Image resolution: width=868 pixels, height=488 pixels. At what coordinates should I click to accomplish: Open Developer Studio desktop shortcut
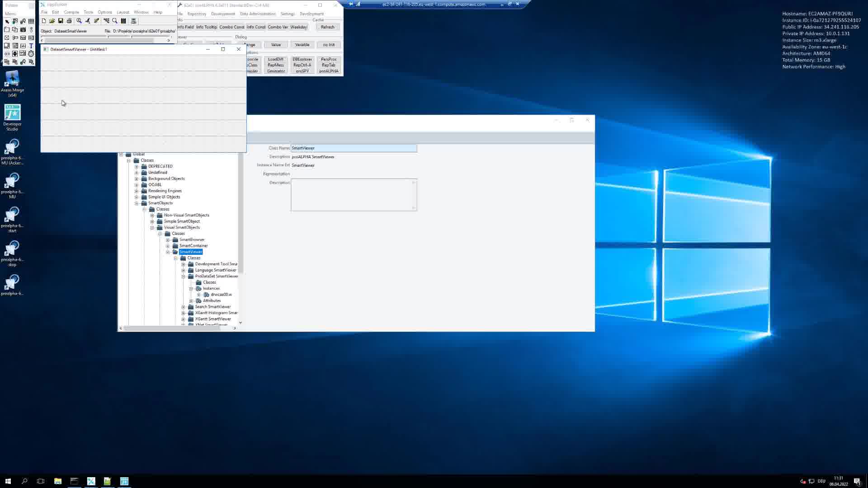point(12,117)
